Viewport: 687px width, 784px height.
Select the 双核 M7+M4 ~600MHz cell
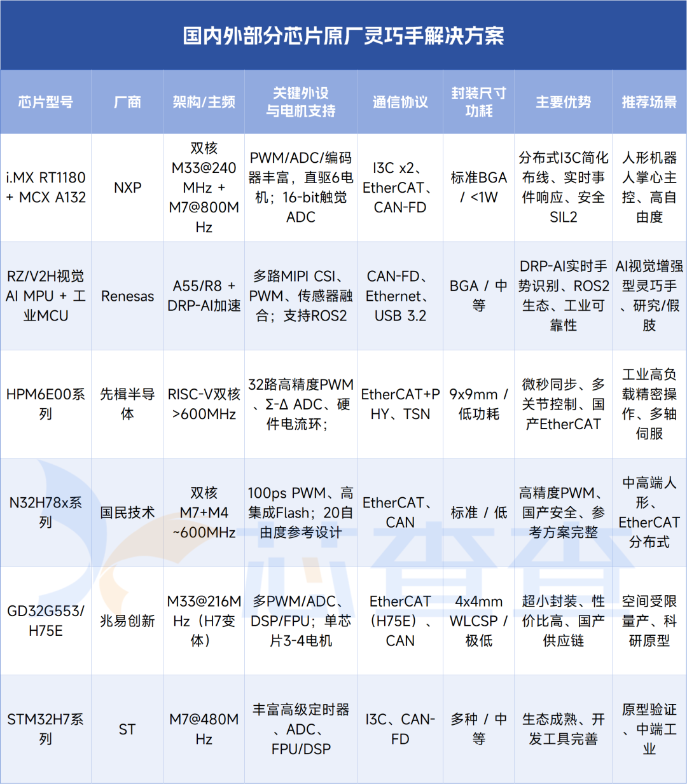point(204,512)
